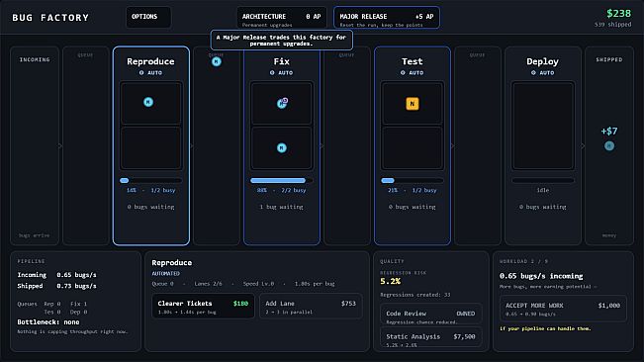Screen dimensions: 644x362
Task: Click the blue bug token in Fix's bottom lane
Action: pos(281,147)
